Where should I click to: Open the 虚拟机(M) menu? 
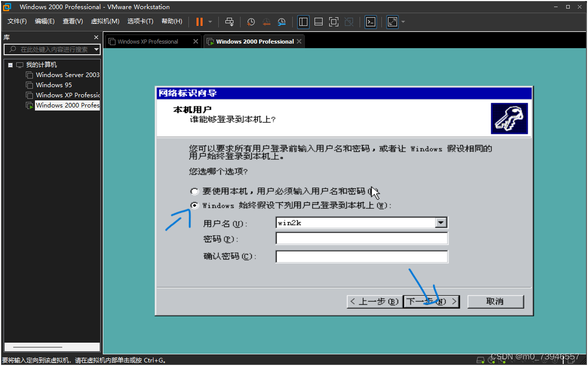tap(105, 21)
